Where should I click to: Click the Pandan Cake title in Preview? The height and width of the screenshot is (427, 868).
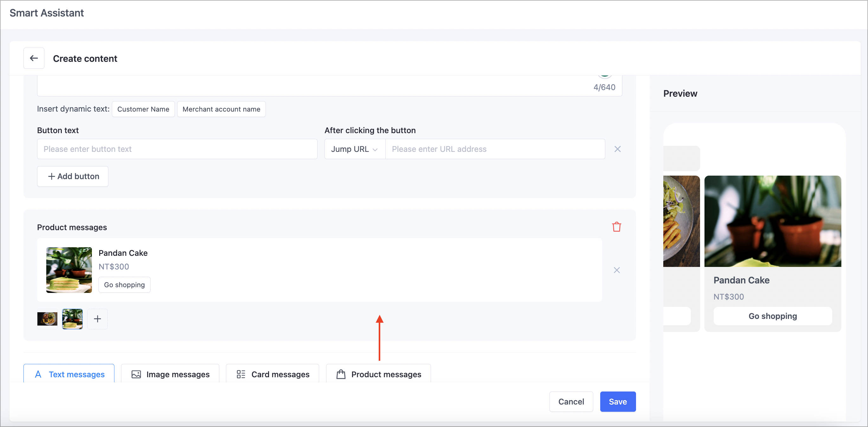741,281
